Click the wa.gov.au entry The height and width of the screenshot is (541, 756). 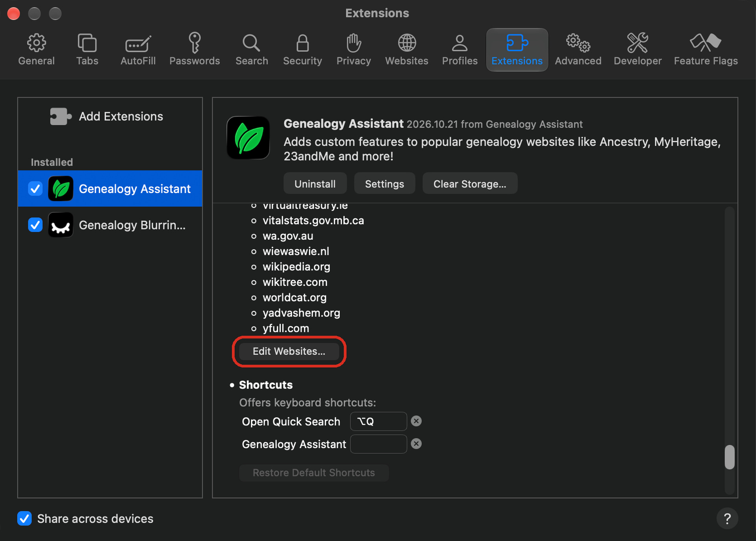(288, 236)
